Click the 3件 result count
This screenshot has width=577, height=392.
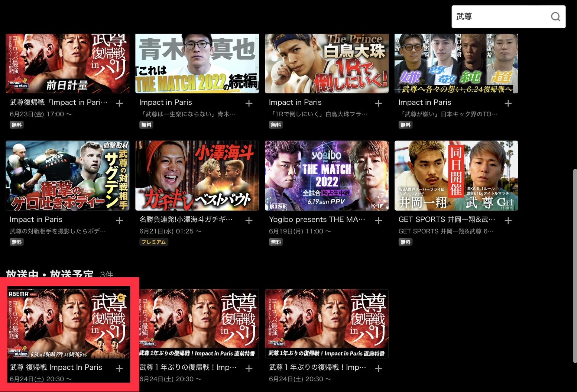point(107,275)
